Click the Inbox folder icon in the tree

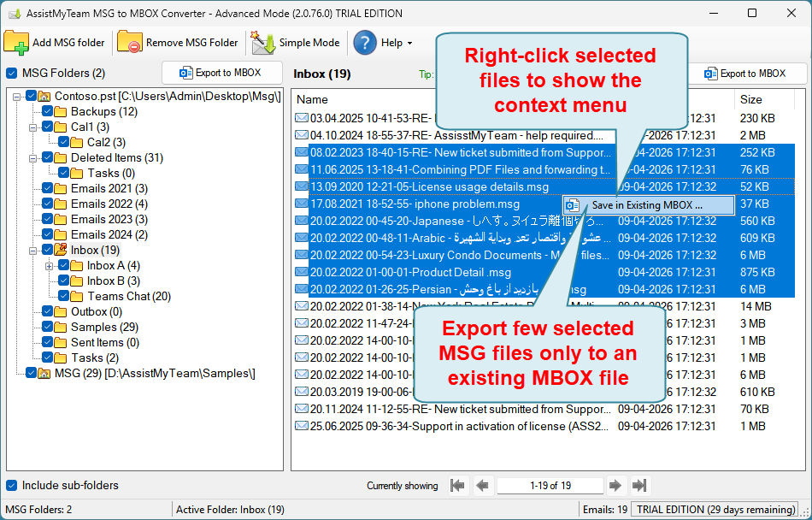coord(62,249)
